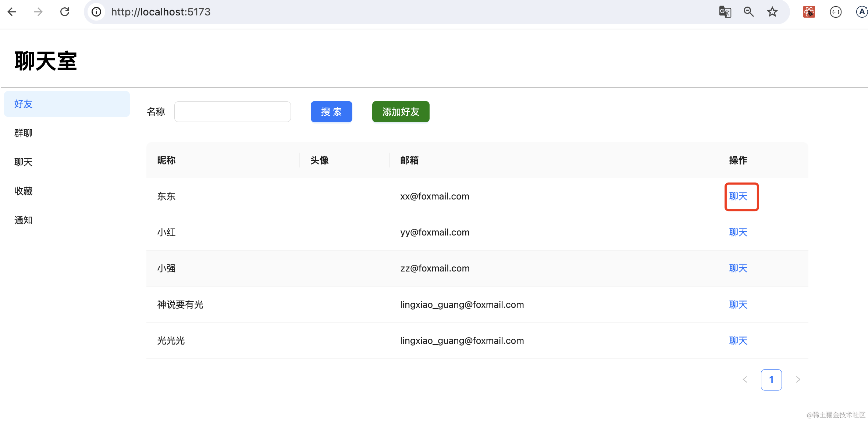Click the green 添加好友 button

coord(401,112)
